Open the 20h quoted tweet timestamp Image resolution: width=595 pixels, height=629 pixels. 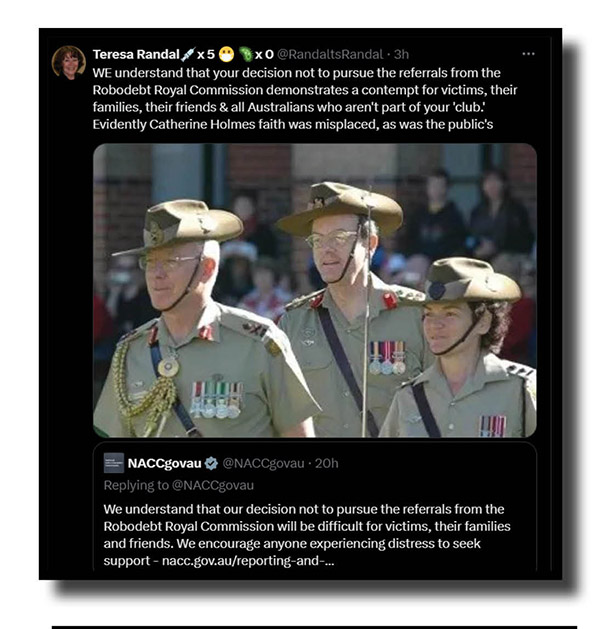pos(327,463)
